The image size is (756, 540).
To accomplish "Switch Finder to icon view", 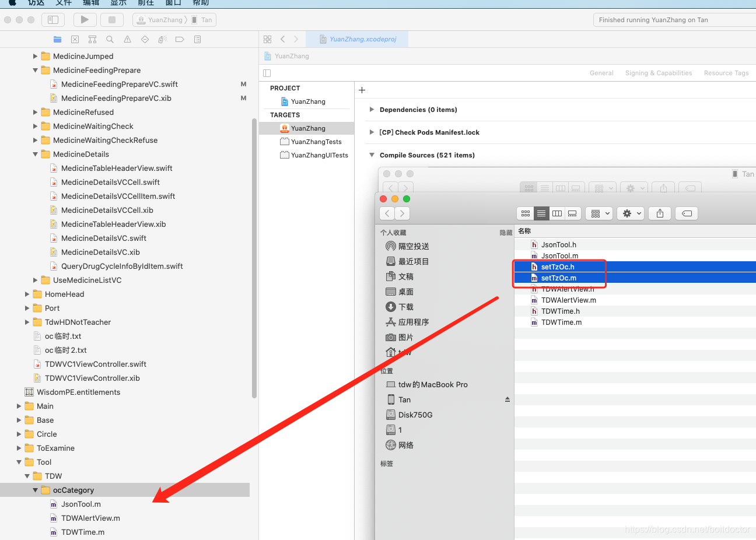I will tap(526, 213).
